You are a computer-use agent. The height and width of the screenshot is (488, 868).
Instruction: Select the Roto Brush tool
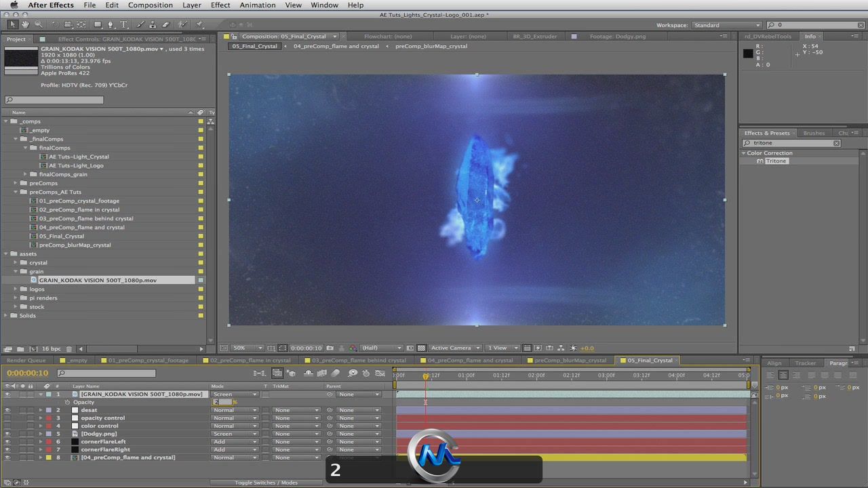(182, 24)
